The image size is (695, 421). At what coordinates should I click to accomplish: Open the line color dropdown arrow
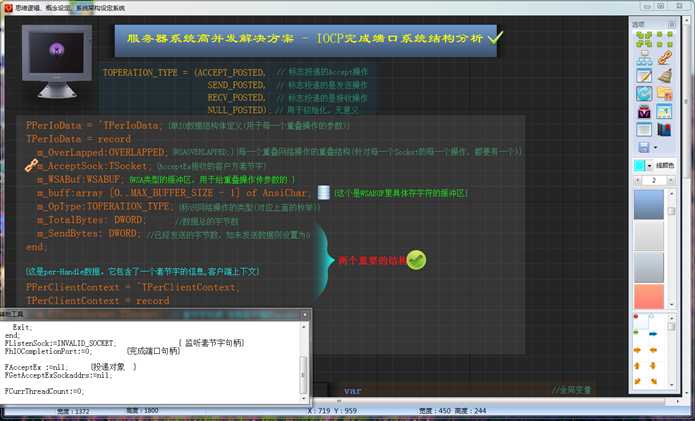(649, 166)
